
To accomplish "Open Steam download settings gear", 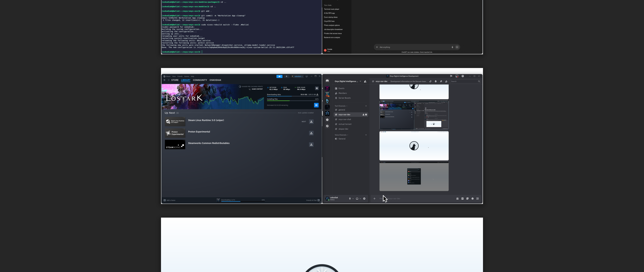I will tap(317, 88).
